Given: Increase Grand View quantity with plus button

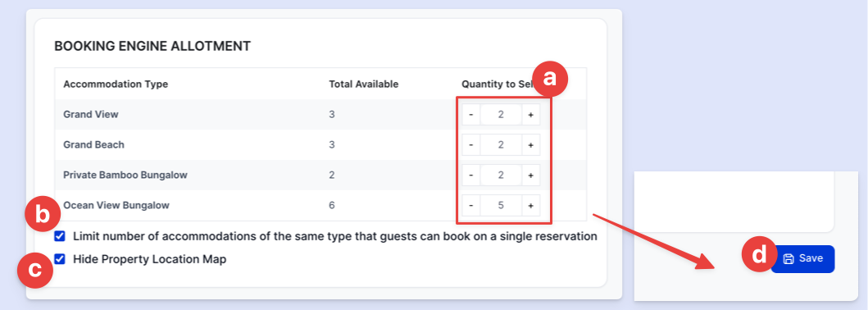Looking at the screenshot, I should point(530,115).
